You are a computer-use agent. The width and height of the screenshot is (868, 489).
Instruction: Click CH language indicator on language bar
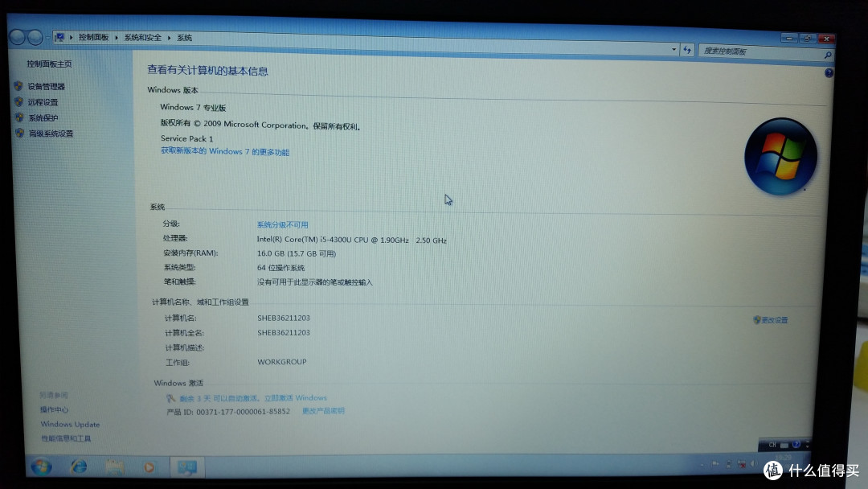[772, 445]
